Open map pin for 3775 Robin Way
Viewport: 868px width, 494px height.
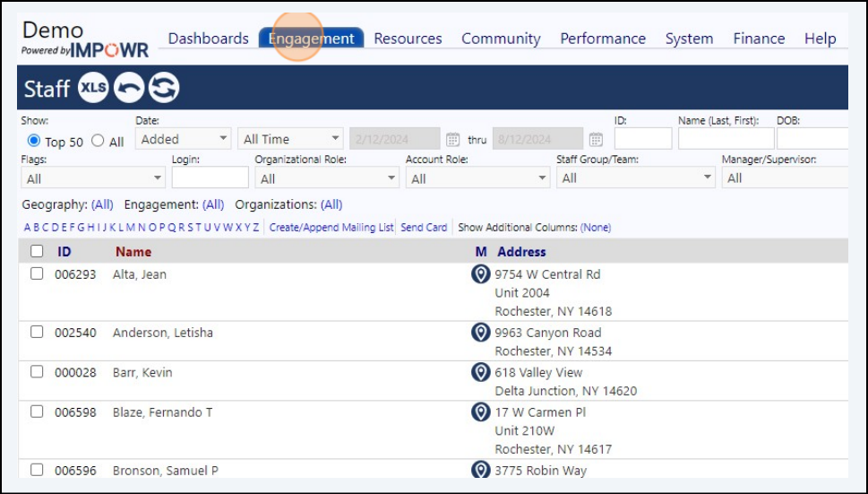pyautogui.click(x=480, y=470)
